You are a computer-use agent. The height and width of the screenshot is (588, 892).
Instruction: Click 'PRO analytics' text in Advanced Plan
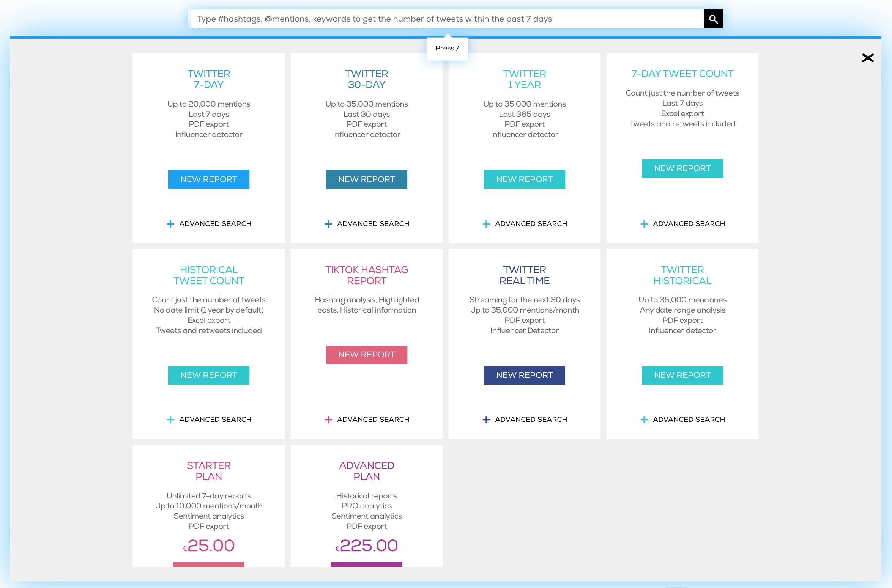(367, 506)
